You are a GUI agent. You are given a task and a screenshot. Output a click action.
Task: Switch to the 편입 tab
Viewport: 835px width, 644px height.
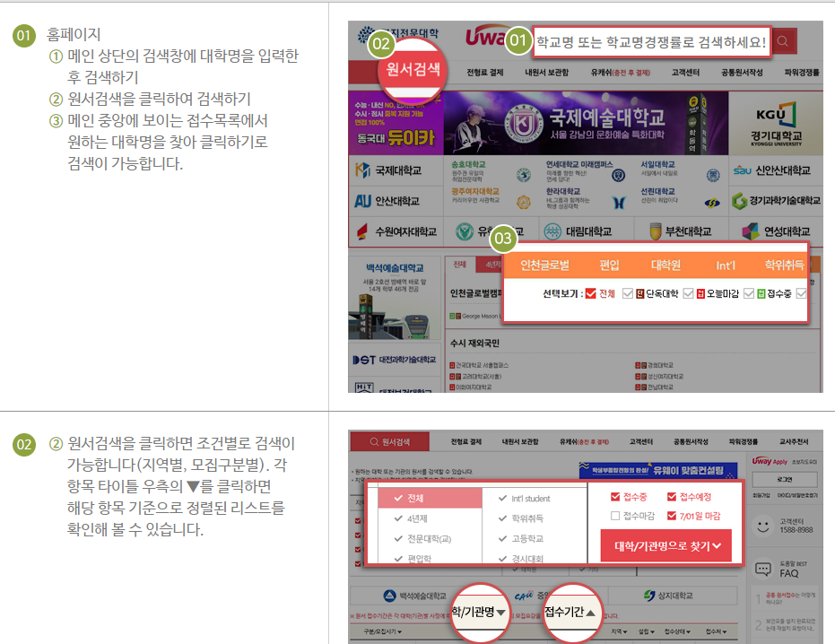(609, 265)
